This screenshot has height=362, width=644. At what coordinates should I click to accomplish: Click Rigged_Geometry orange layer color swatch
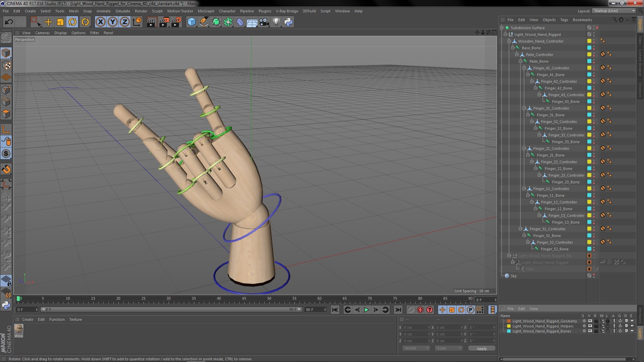[509, 321]
